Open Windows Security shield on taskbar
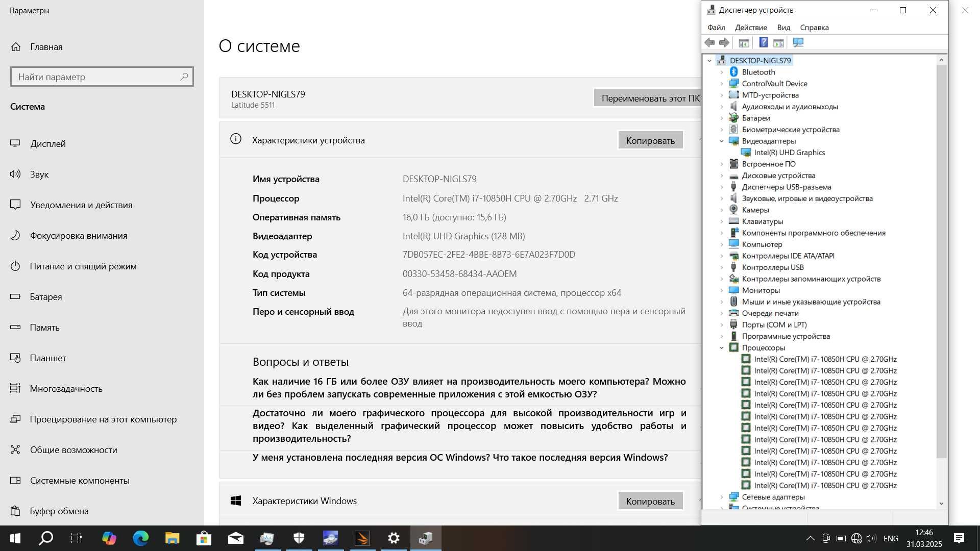The width and height of the screenshot is (980, 551). pos(299,538)
